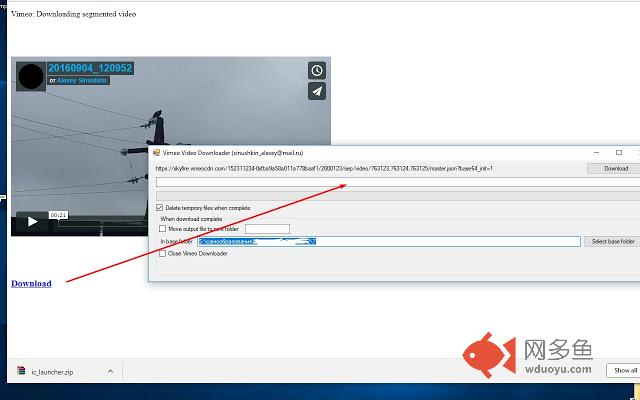Screen dimensions: 640x400
Task: Click the In base folder path field
Action: coord(389,242)
